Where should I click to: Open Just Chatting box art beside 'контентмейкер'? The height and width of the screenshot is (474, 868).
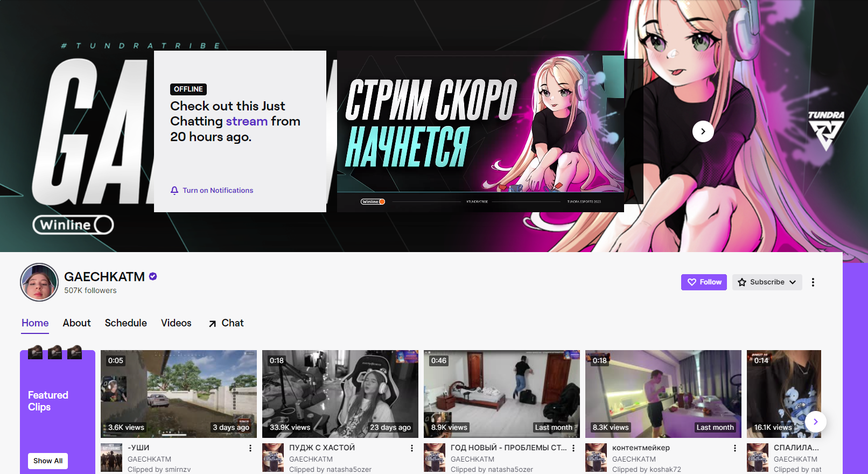click(x=596, y=458)
